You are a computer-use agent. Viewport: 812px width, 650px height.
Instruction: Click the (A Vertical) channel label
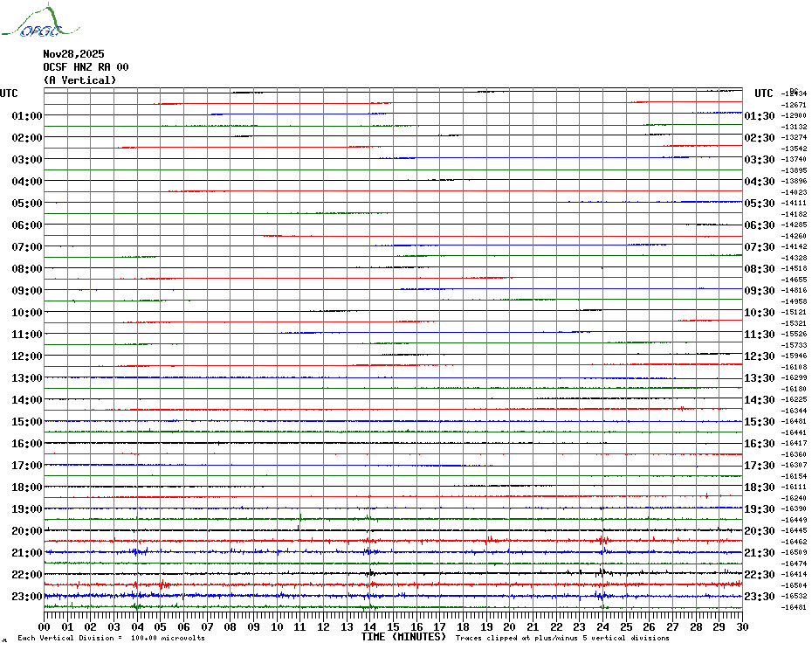[79, 80]
